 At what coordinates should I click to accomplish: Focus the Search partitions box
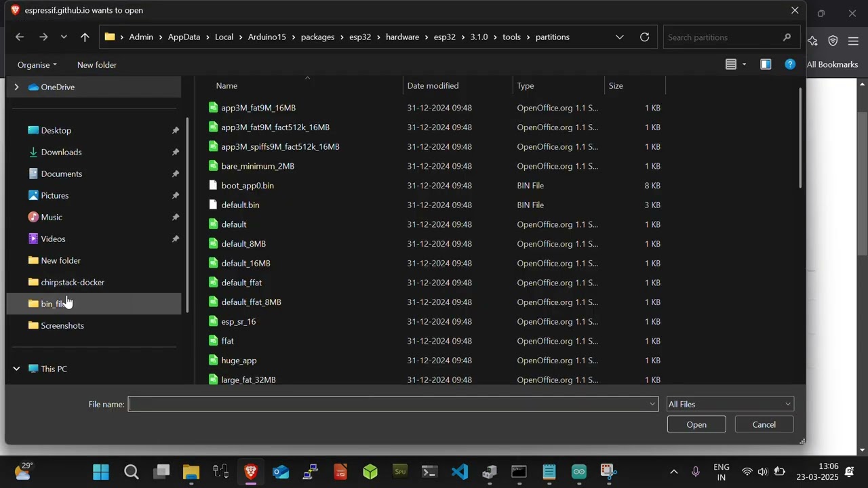(x=731, y=37)
